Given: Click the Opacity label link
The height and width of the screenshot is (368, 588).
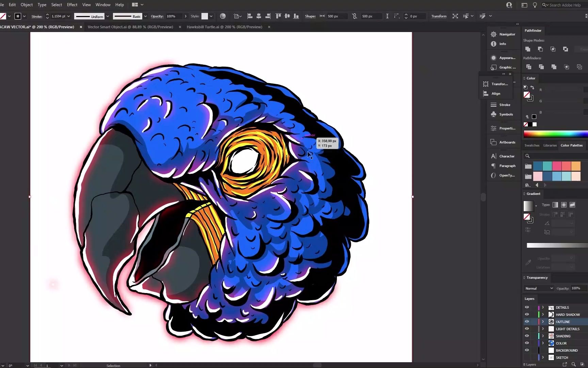Looking at the screenshot, I should [x=157, y=16].
